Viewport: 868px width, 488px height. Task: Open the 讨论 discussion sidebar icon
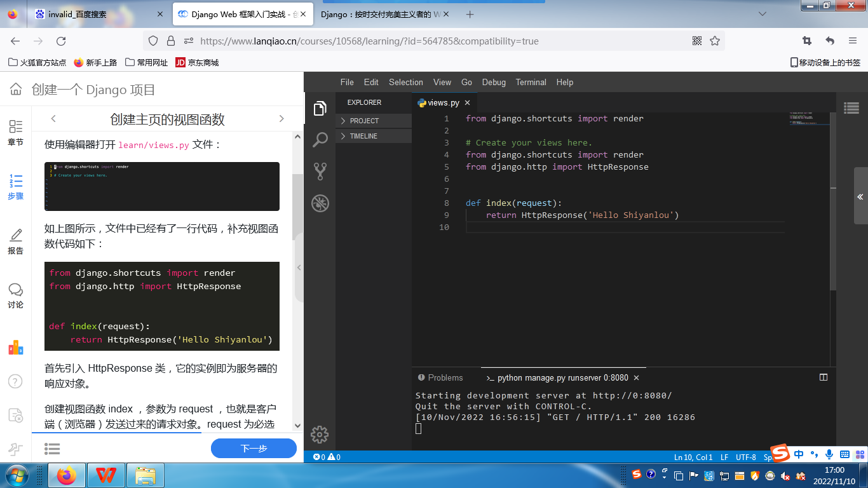tap(16, 295)
